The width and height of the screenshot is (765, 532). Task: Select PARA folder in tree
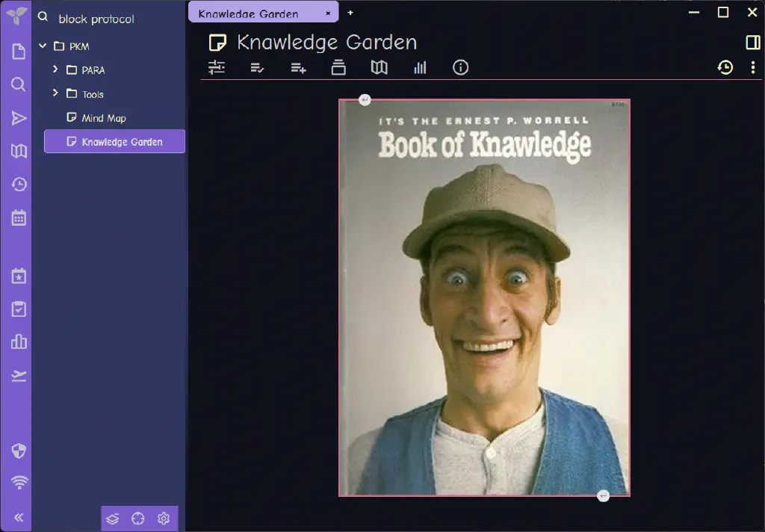93,70
